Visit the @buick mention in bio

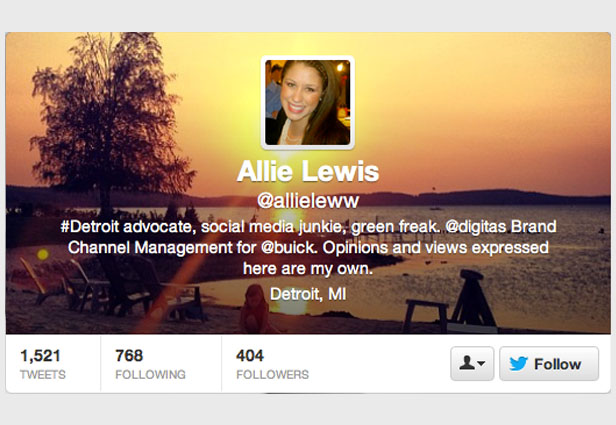coord(289,247)
